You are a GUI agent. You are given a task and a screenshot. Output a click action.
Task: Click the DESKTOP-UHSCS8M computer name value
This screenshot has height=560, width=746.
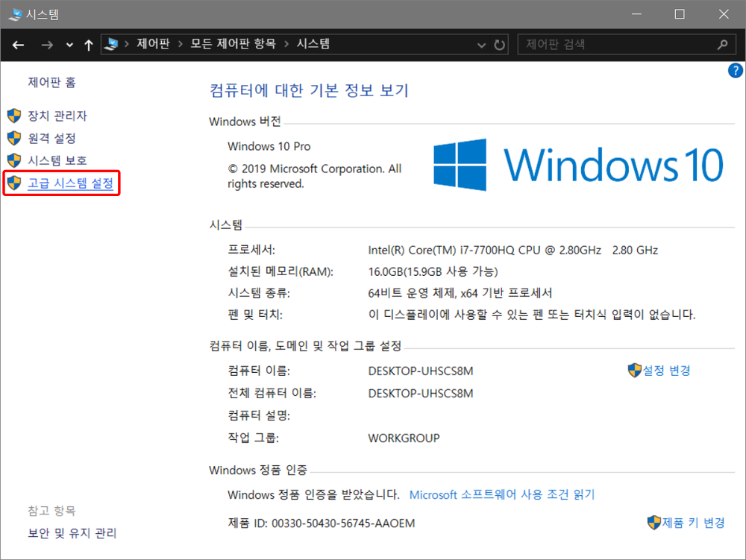click(x=421, y=371)
